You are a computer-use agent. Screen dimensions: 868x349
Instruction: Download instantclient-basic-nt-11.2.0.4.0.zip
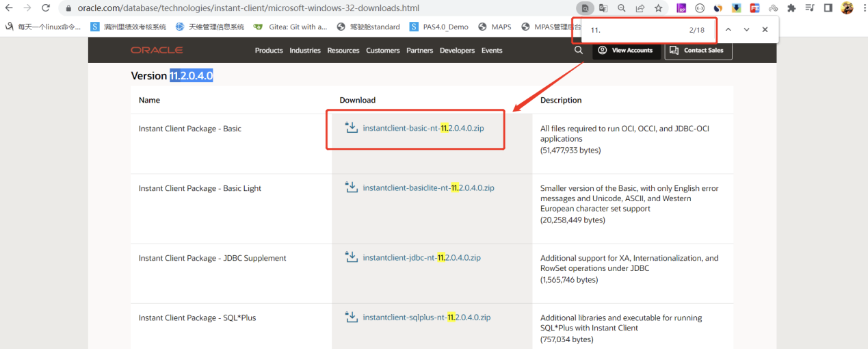pos(423,128)
